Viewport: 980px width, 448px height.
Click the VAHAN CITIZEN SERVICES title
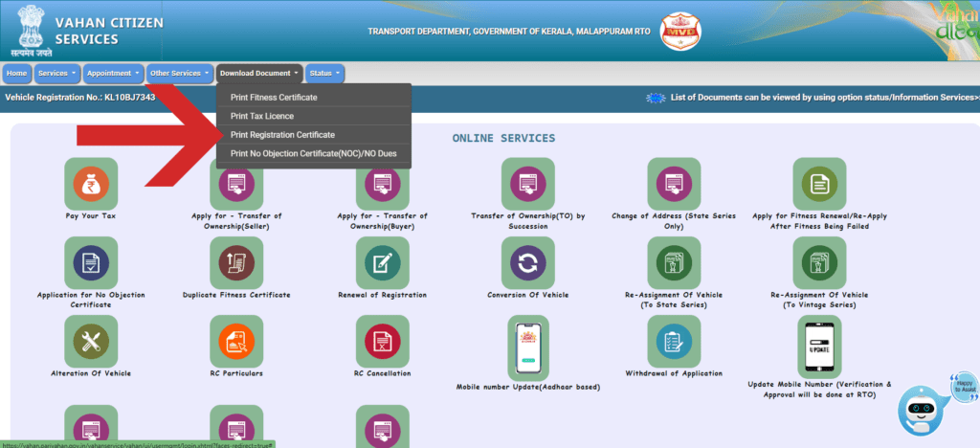coord(109,32)
